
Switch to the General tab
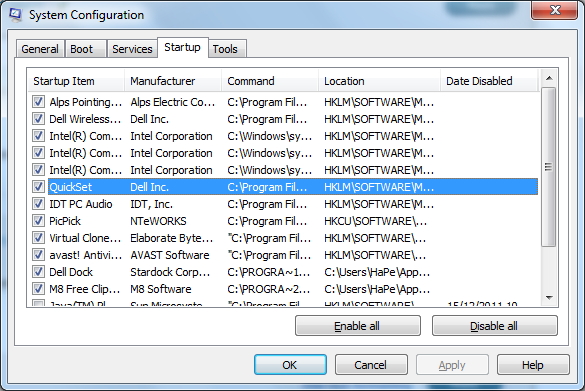pyautogui.click(x=40, y=49)
